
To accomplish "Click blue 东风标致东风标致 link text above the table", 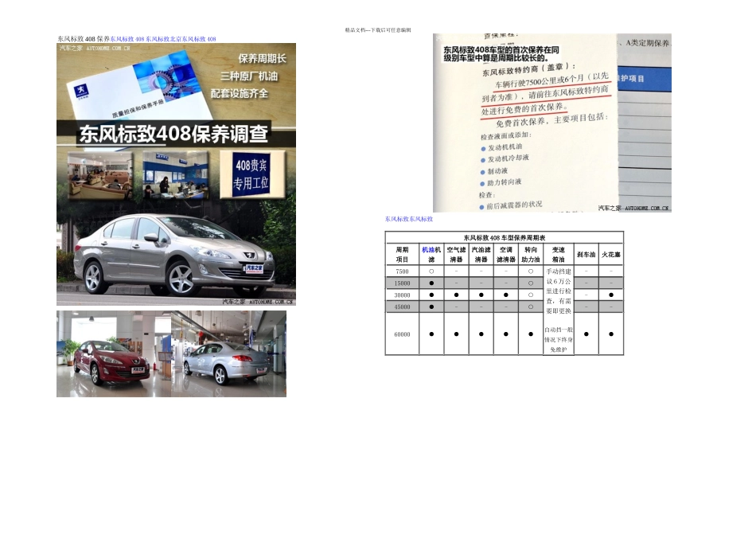I will pos(409,219).
